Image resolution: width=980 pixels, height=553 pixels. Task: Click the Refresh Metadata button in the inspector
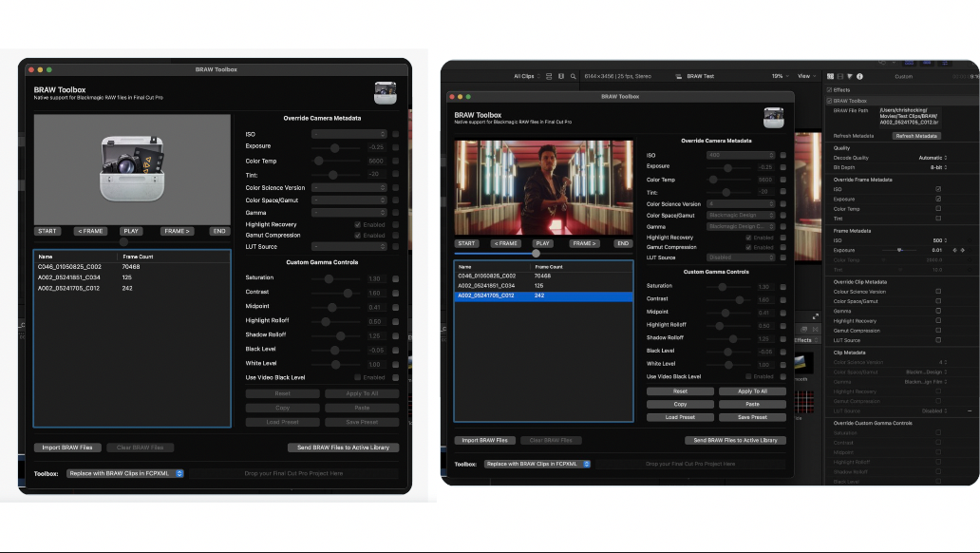point(915,136)
